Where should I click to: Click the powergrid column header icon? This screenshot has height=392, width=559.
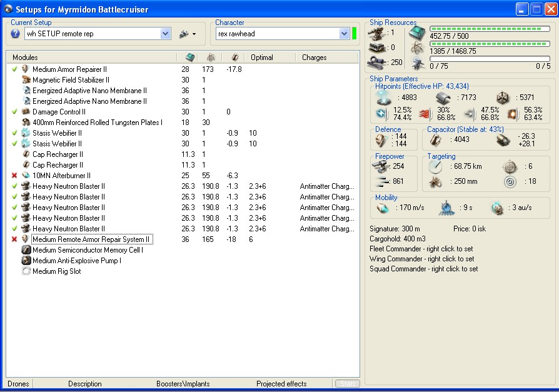pyautogui.click(x=211, y=58)
